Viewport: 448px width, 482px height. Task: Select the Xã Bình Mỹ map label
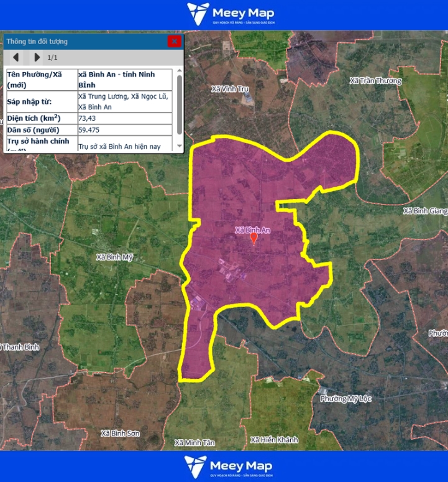(x=115, y=256)
